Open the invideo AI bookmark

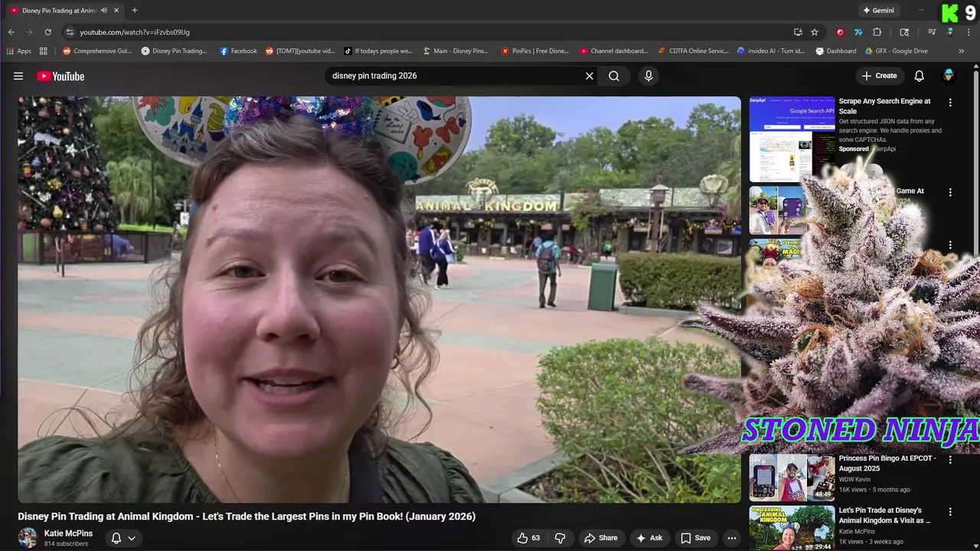click(x=771, y=51)
